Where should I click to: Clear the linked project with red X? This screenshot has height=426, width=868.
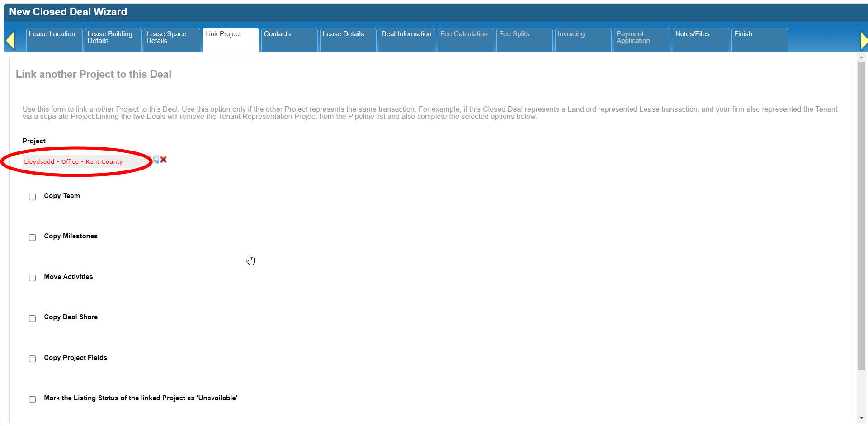[164, 160]
